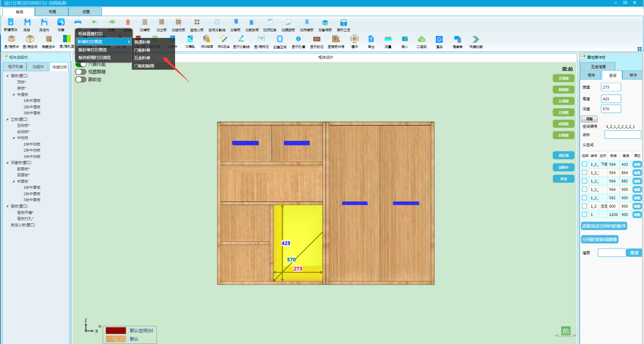The height and width of the screenshot is (344, 644).
Task: Check the box for the 1200 width row
Action: 584,214
